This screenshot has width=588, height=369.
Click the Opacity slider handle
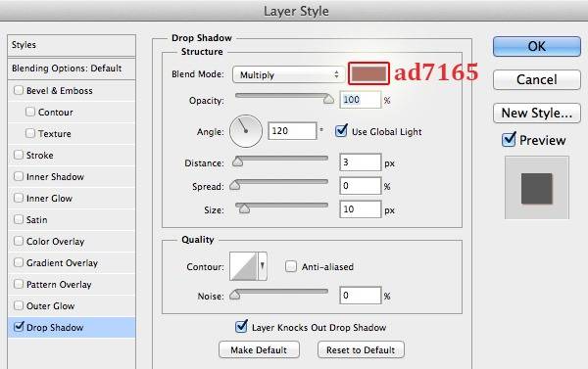(x=328, y=99)
